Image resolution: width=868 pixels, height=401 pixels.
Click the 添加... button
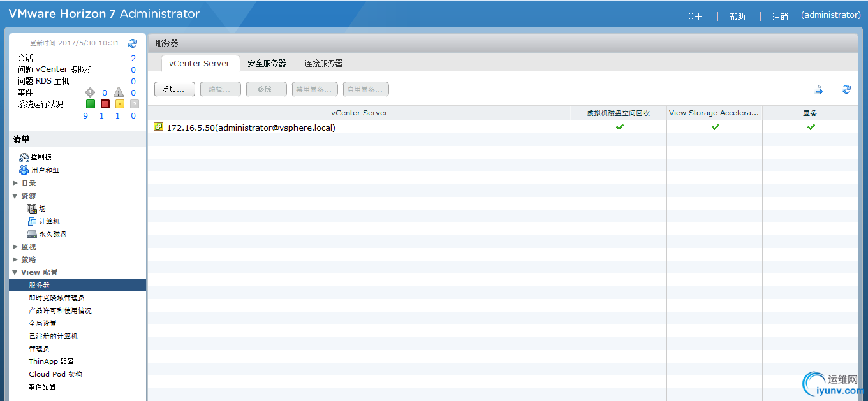(174, 89)
